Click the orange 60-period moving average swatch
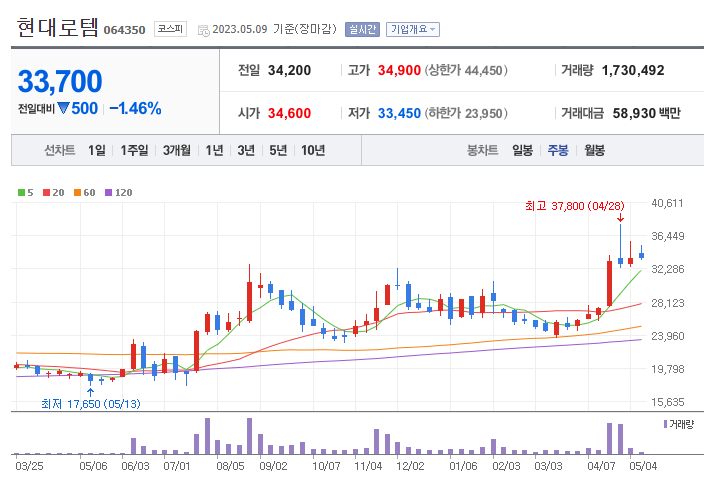The image size is (704, 480). [77, 193]
